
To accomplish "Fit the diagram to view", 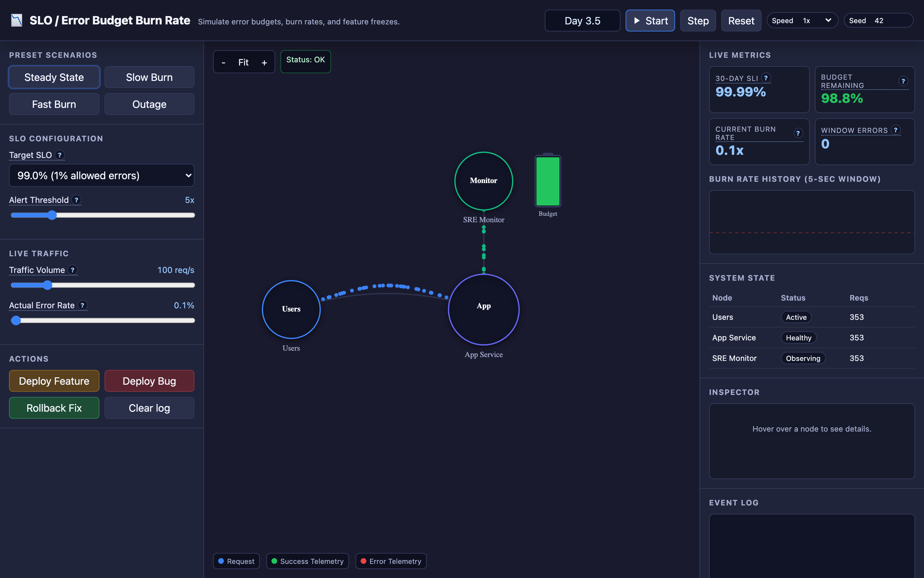I will [243, 62].
